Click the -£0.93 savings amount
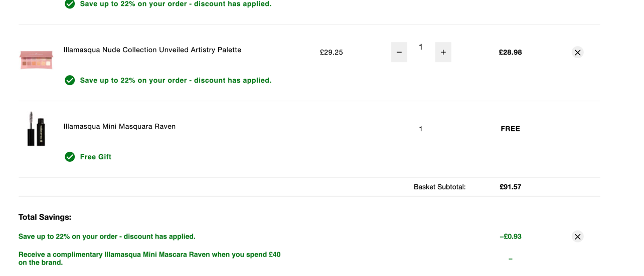644x276 pixels. click(511, 236)
